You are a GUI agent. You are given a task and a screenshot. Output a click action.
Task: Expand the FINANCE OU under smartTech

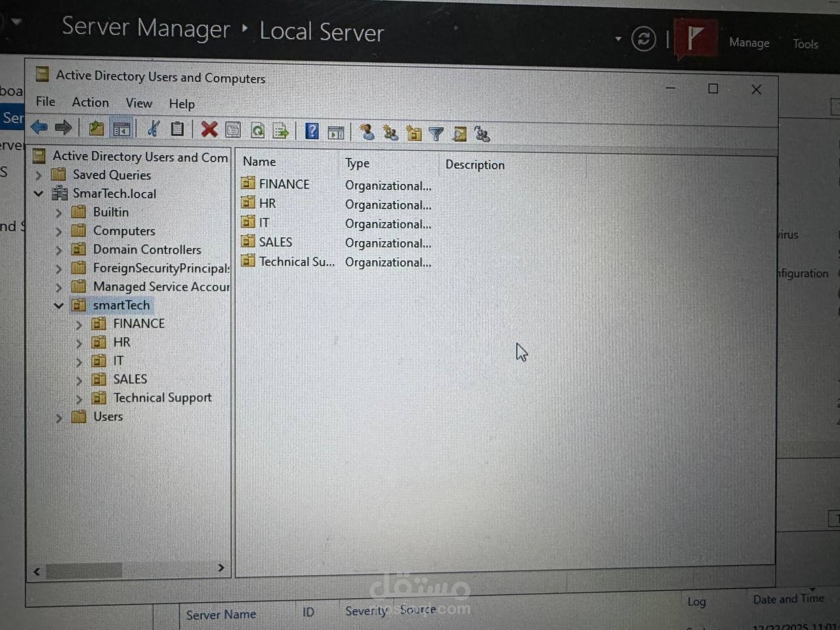click(79, 323)
